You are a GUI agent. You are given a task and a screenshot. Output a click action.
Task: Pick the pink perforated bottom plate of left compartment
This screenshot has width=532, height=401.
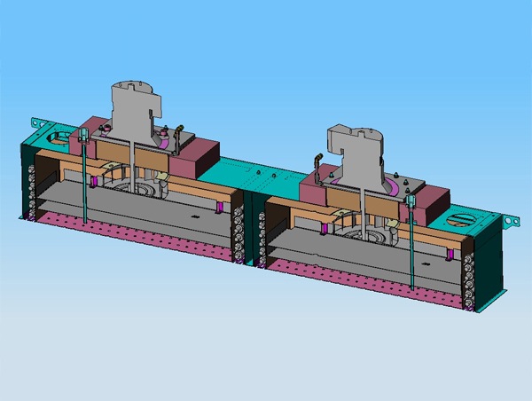[x=134, y=235]
